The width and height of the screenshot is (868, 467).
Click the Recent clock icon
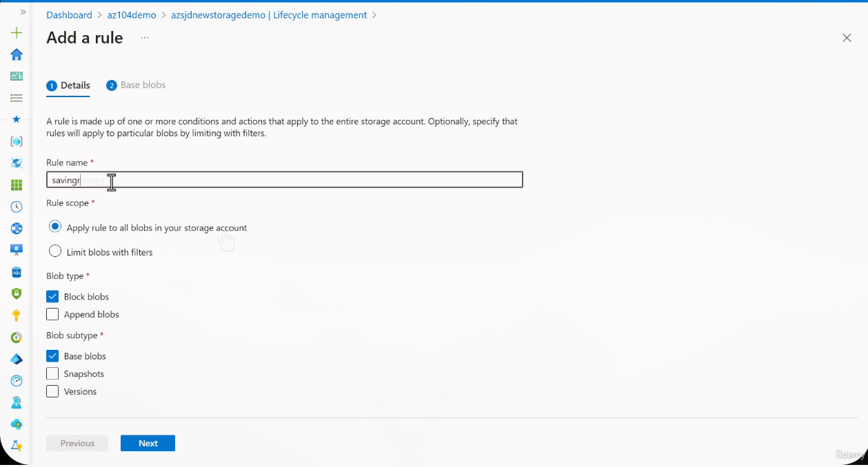(x=17, y=206)
